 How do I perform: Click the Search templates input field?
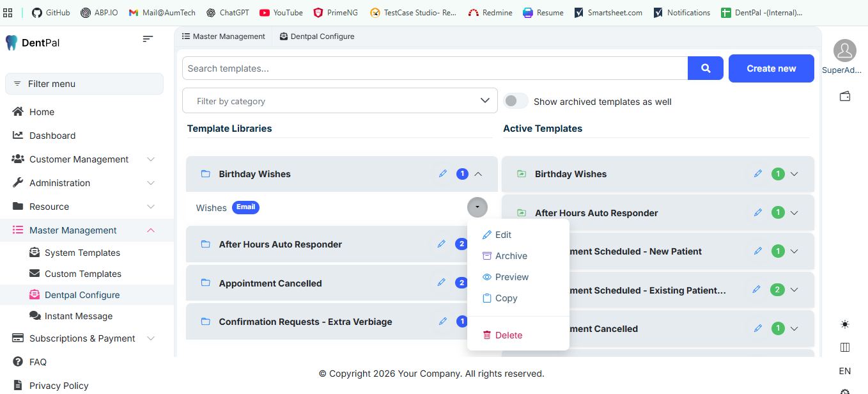tap(435, 68)
